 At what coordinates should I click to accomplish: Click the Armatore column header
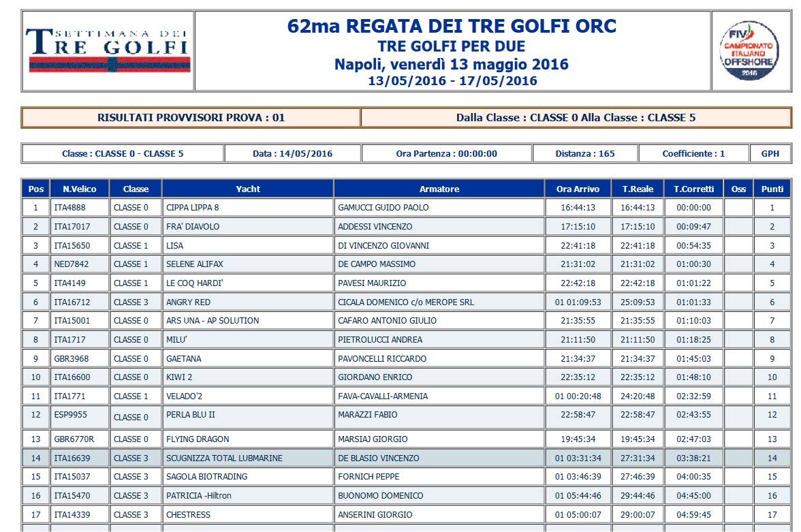[439, 189]
